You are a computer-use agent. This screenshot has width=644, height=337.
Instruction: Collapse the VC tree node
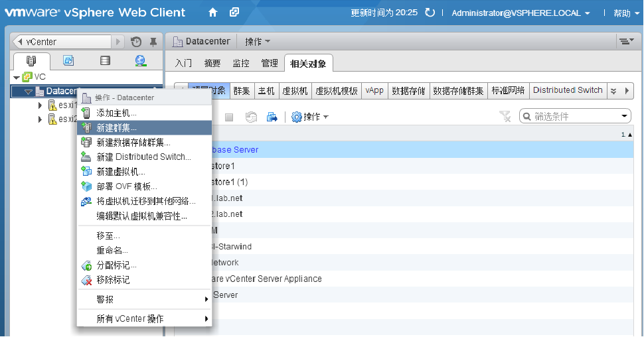point(17,77)
